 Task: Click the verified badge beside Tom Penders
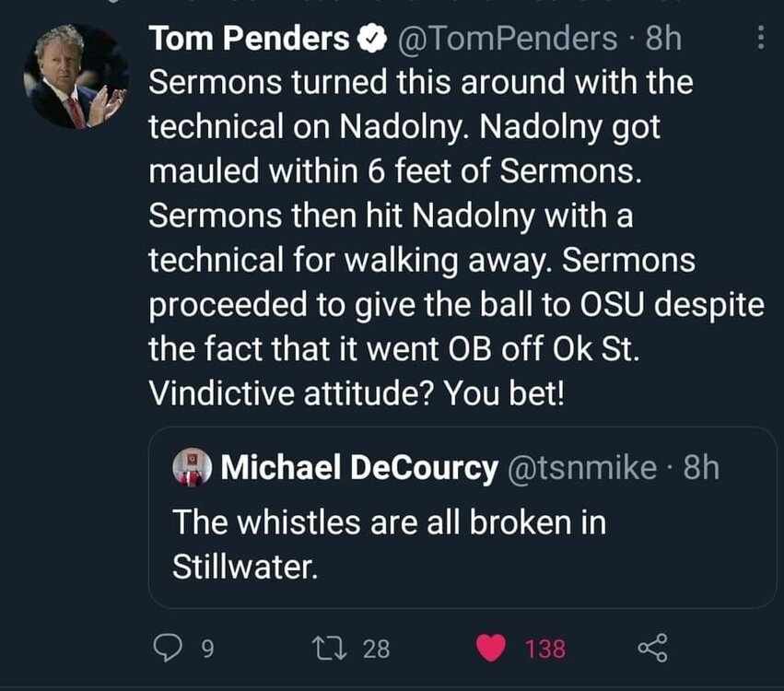pyautogui.click(x=371, y=40)
